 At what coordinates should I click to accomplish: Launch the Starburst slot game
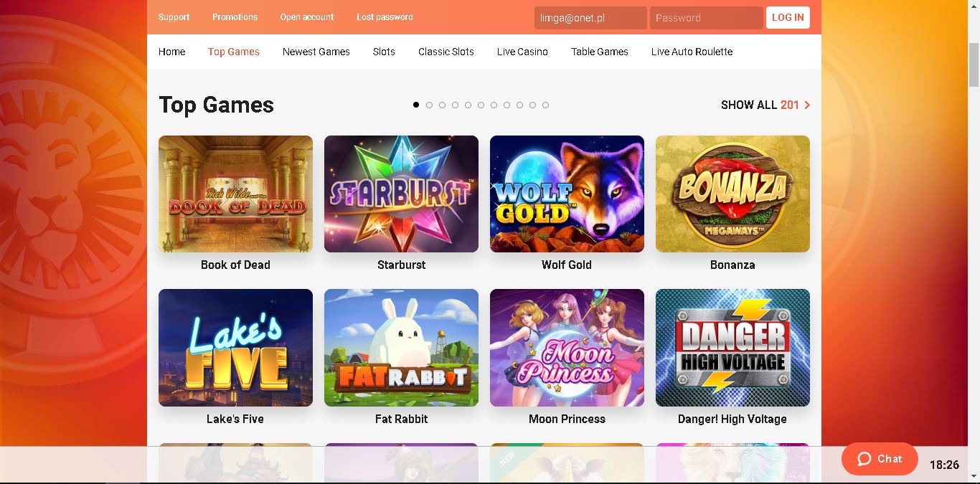(401, 194)
